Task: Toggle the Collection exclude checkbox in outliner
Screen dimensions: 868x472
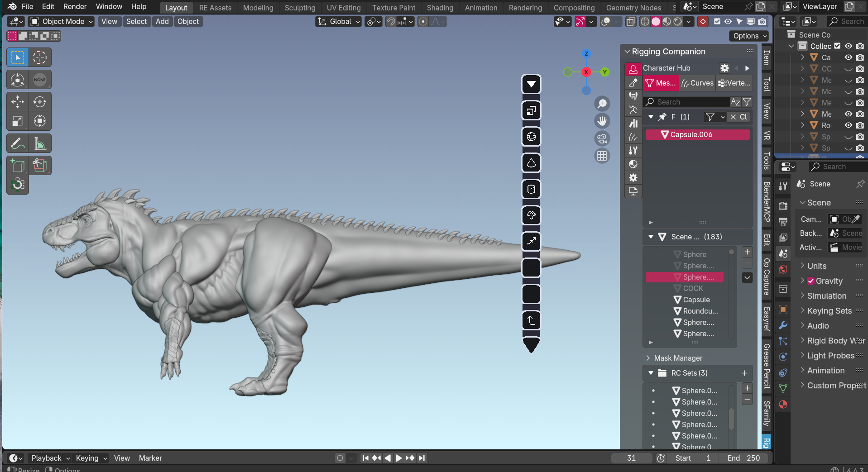Action: 837,46
